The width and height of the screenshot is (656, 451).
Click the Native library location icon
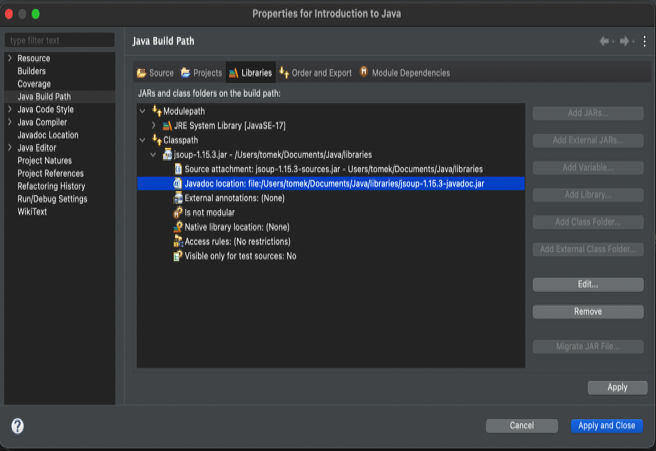coord(177,227)
